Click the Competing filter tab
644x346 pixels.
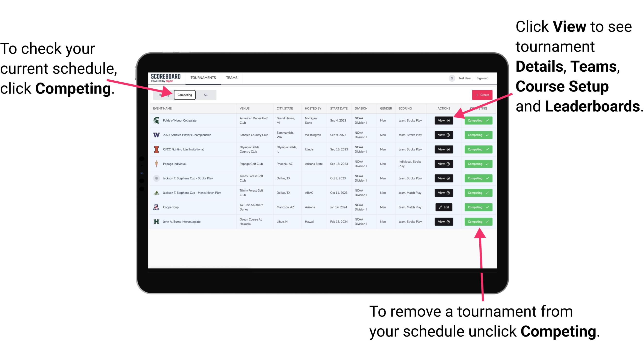pos(184,95)
